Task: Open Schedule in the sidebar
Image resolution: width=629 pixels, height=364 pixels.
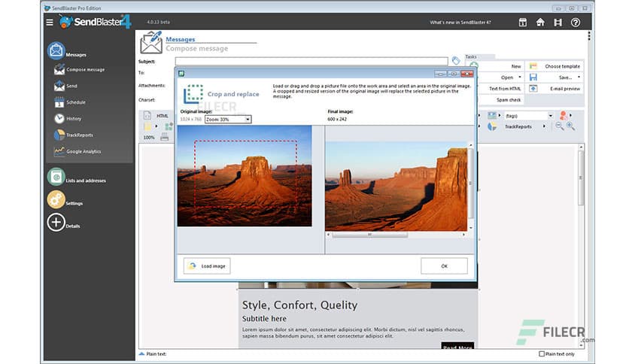Action: click(x=70, y=102)
